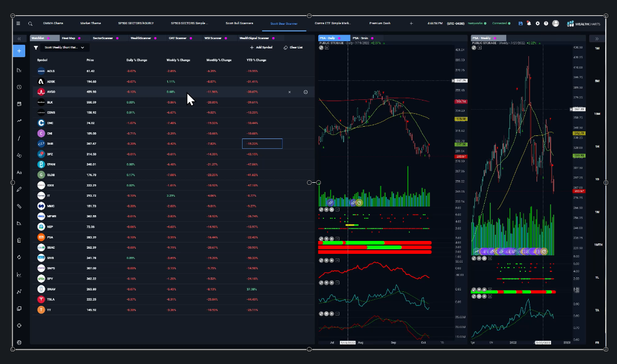Open the help question mark icon

(x=546, y=24)
